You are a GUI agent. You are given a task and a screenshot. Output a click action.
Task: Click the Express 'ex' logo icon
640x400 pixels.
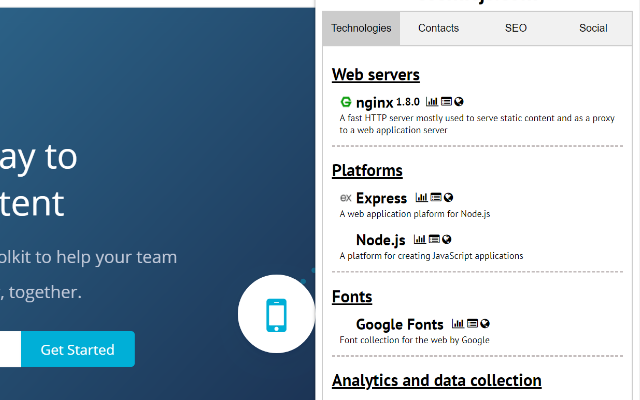click(346, 198)
